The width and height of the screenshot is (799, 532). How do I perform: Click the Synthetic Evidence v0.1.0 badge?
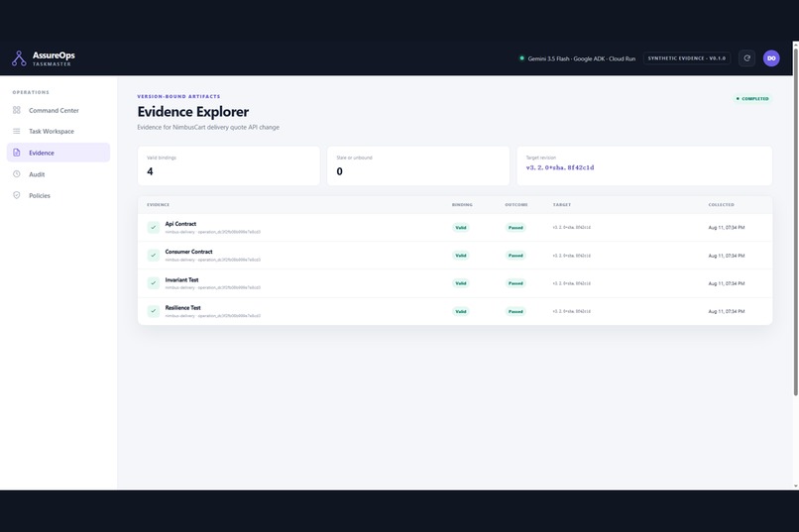coord(686,58)
